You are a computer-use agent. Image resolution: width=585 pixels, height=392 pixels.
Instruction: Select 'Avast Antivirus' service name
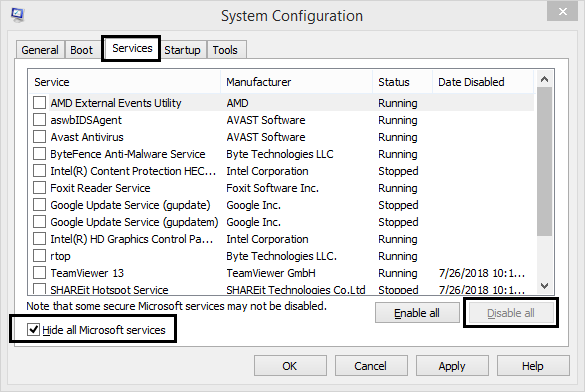pyautogui.click(x=87, y=137)
